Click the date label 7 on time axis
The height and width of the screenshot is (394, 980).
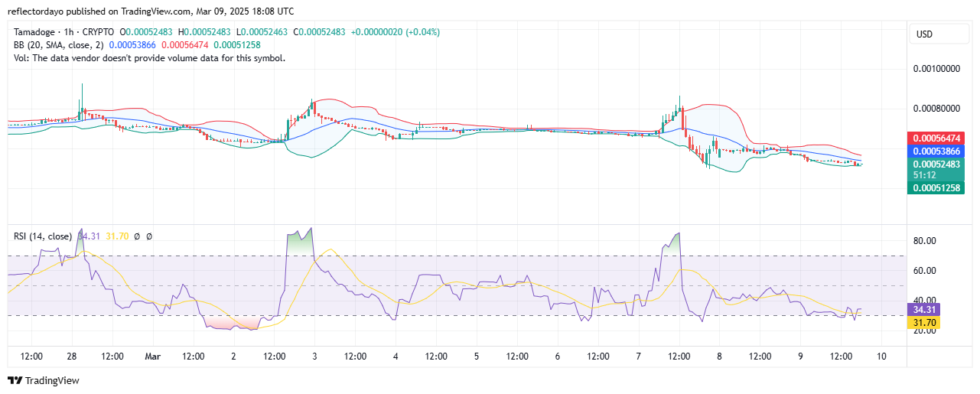tap(639, 357)
